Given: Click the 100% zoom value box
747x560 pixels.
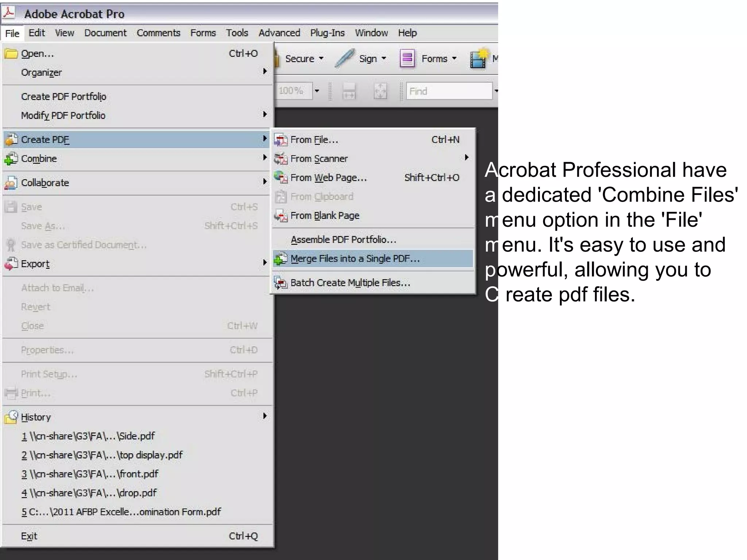Looking at the screenshot, I should (294, 91).
